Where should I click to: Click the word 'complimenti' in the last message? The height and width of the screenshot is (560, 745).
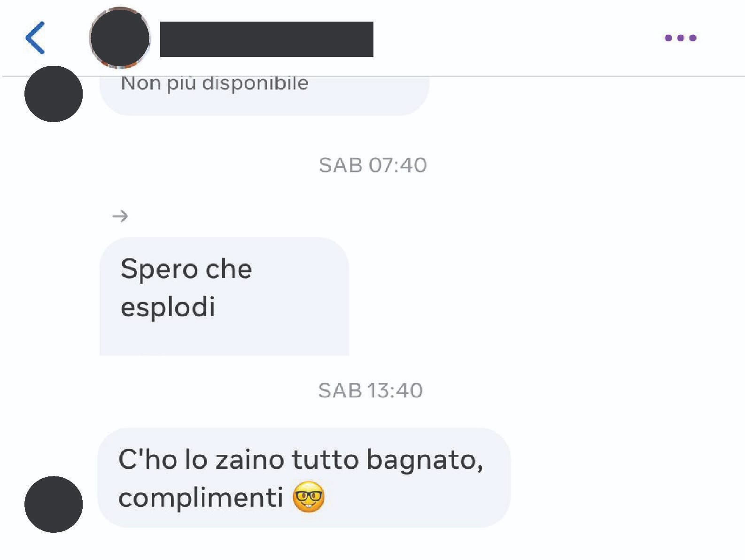[201, 498]
